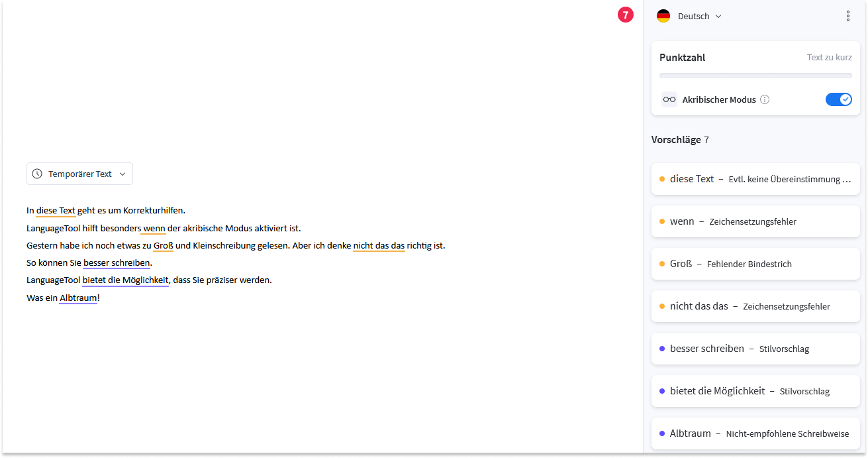Open the 'nicht das das' suggestion card
868x458 pixels.
pyautogui.click(x=755, y=306)
